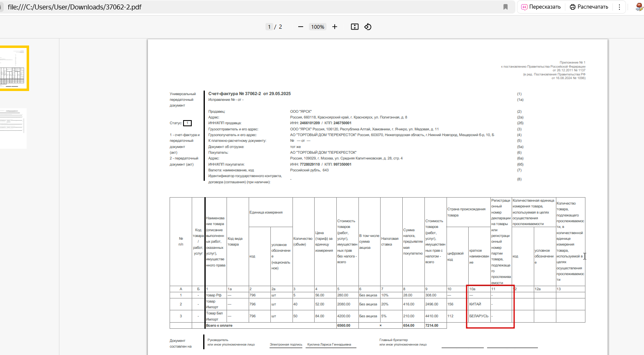Click the Главный бухгалтер label
This screenshot has height=355, width=644.
point(393,340)
